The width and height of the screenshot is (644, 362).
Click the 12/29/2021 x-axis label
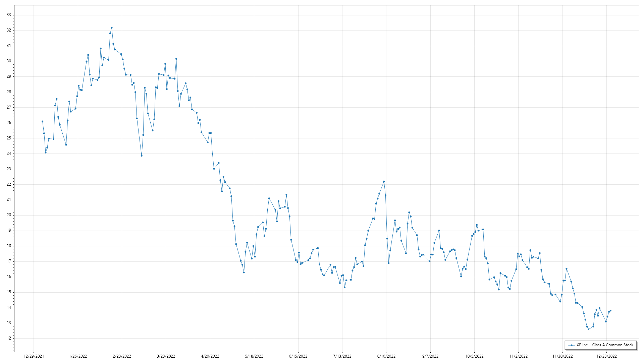point(34,356)
